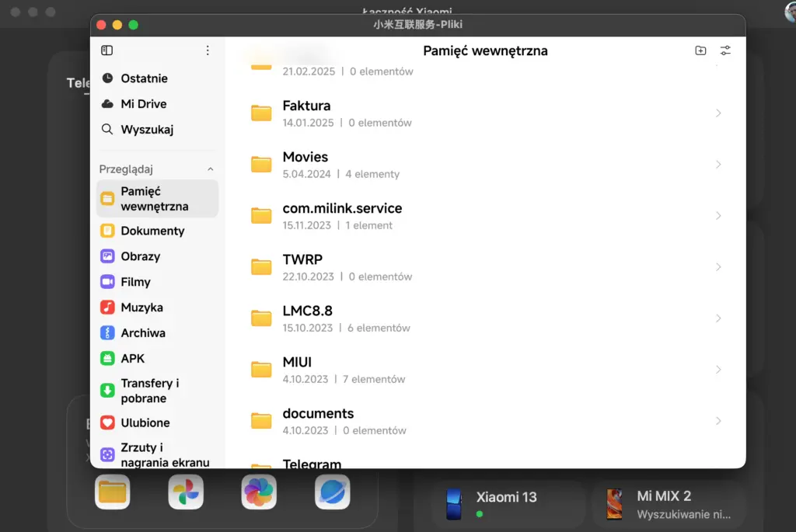The image size is (796, 532).
Task: Open Mi Drive in sidebar
Action: point(143,104)
